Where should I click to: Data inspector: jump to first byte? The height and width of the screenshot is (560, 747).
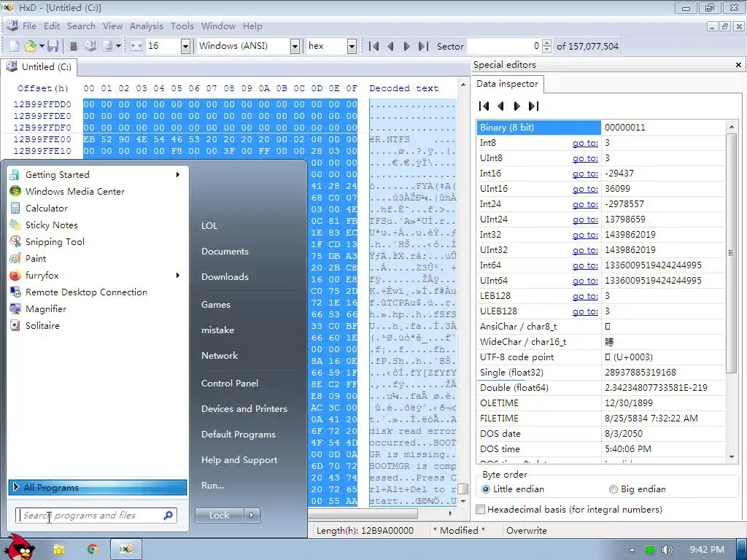coord(484,106)
